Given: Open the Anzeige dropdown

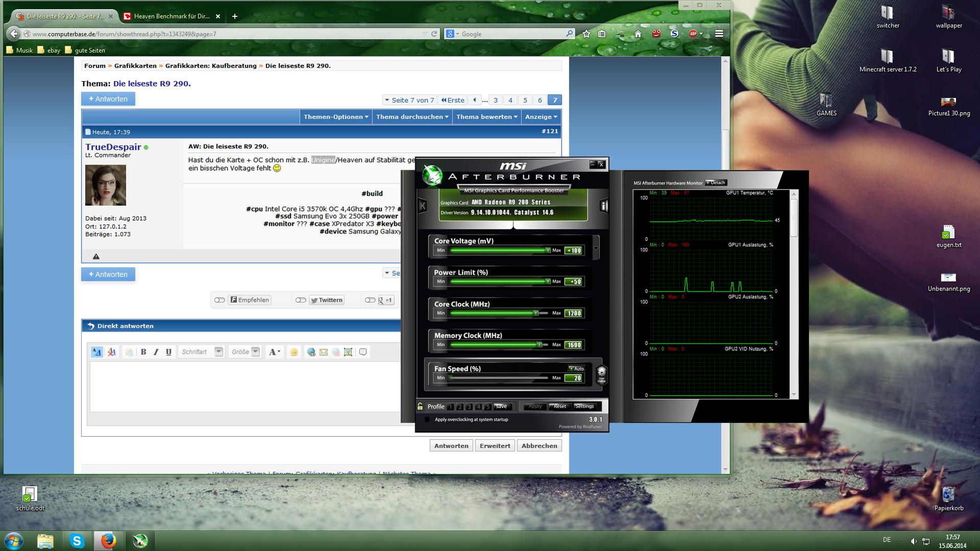Looking at the screenshot, I should point(541,117).
